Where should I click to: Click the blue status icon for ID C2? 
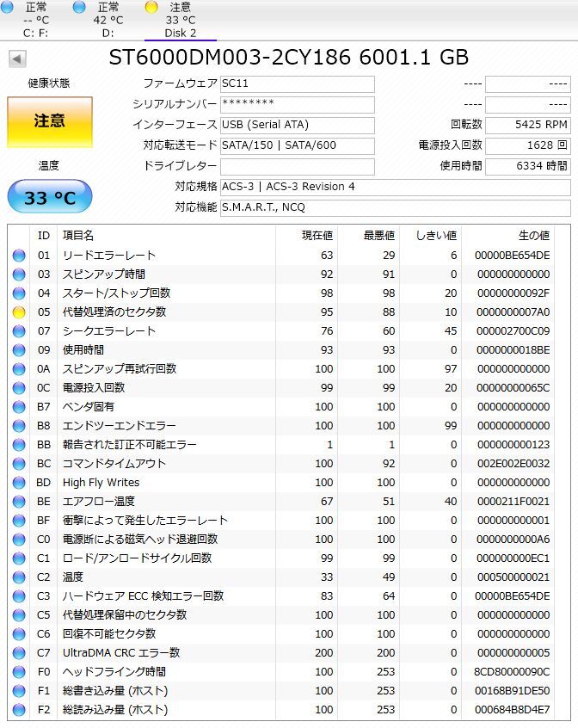19,577
